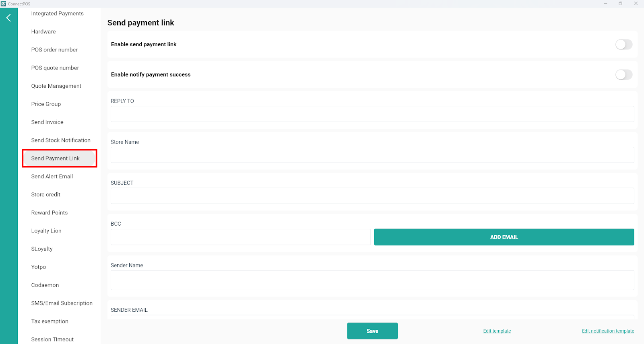Screen dimensions: 644x344
Task: Open Reward Points settings
Action: click(50, 212)
